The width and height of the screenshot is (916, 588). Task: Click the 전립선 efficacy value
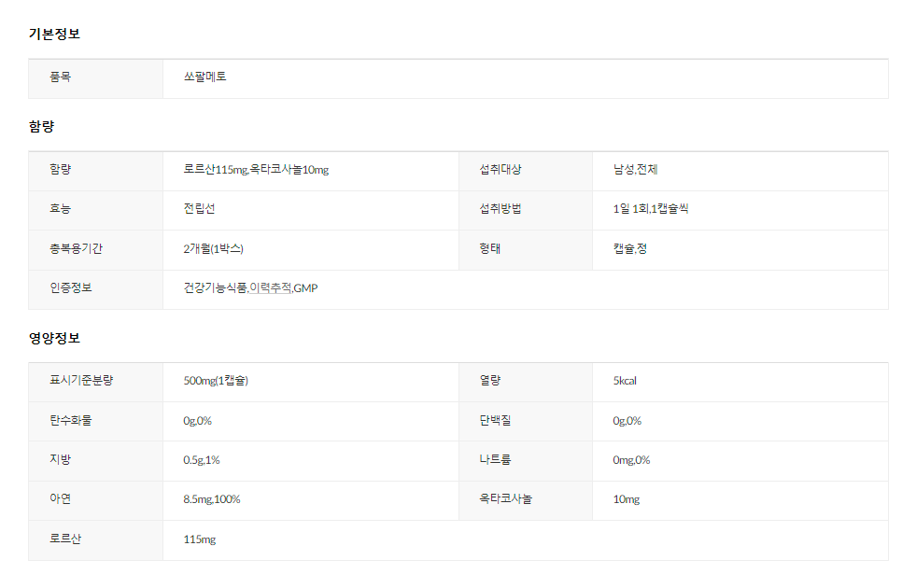(200, 209)
